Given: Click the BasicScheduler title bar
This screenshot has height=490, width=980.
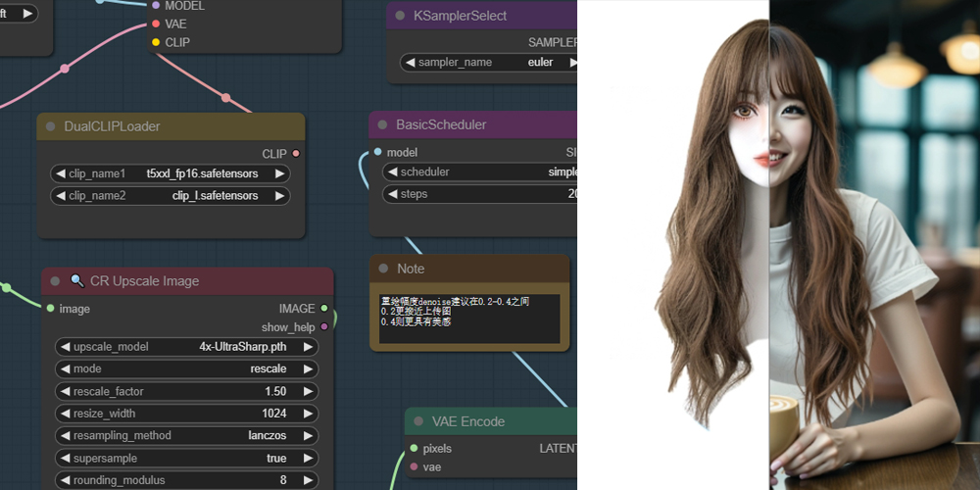Looking at the screenshot, I should point(472,125).
